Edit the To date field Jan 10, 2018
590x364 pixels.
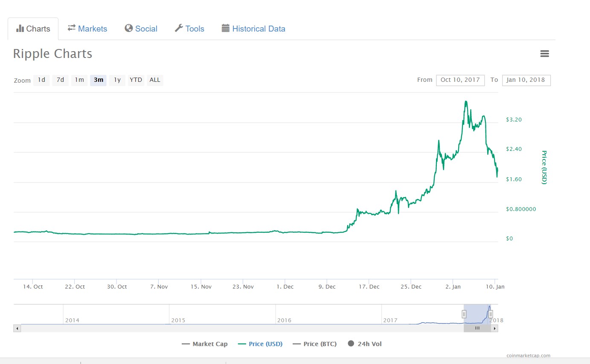click(526, 80)
